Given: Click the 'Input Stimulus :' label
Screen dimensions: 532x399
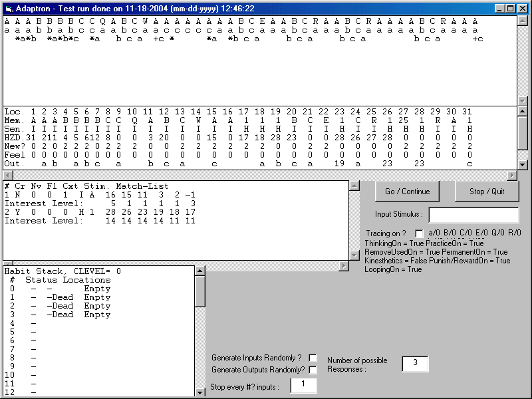Looking at the screenshot, I should (x=399, y=214).
